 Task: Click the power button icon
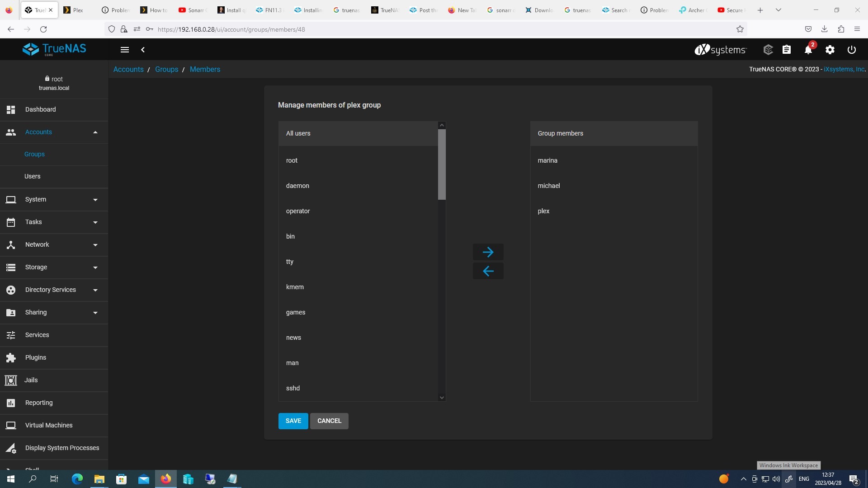coord(852,50)
